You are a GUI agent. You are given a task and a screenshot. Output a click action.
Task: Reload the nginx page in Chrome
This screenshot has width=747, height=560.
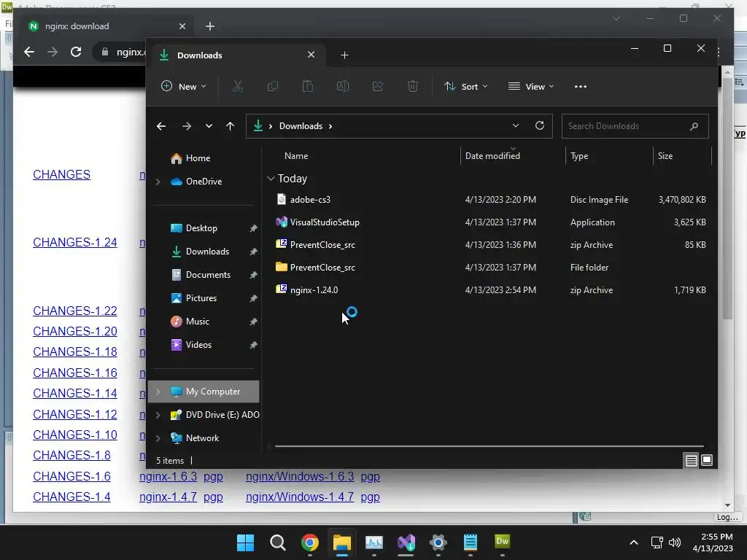(76, 52)
